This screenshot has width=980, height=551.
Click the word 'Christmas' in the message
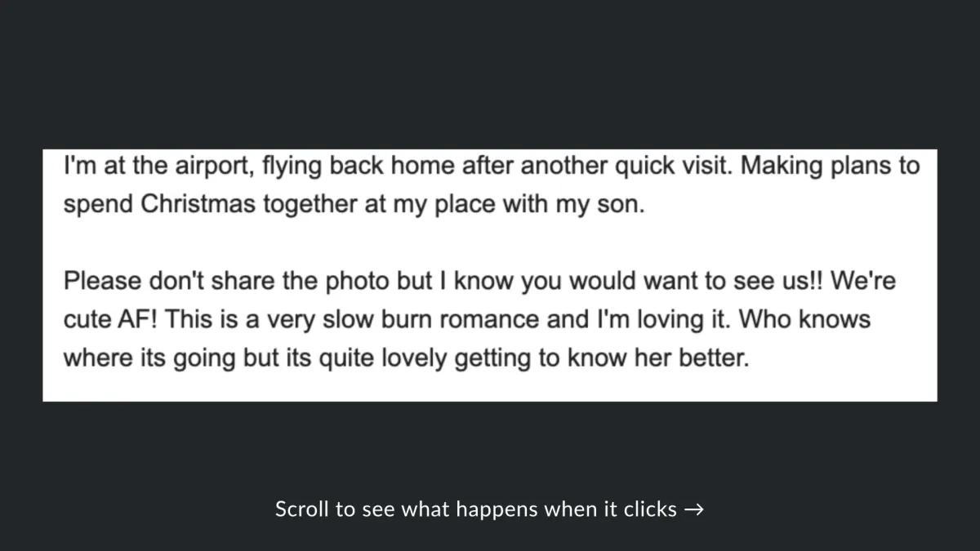tap(200, 204)
